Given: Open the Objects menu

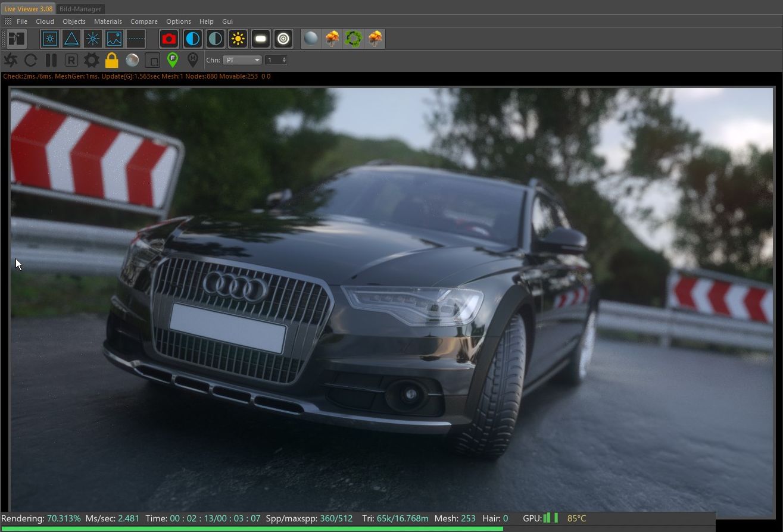Looking at the screenshot, I should [x=74, y=21].
